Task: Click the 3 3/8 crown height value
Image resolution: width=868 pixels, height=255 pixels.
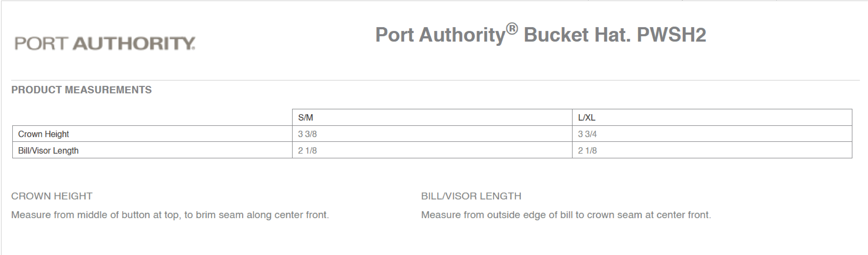Action: point(307,134)
